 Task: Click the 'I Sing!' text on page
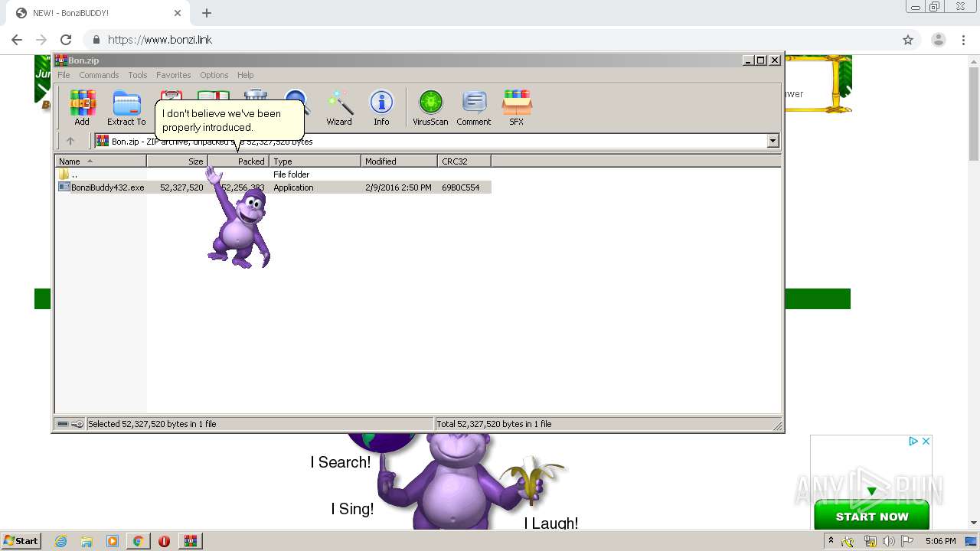tap(352, 509)
